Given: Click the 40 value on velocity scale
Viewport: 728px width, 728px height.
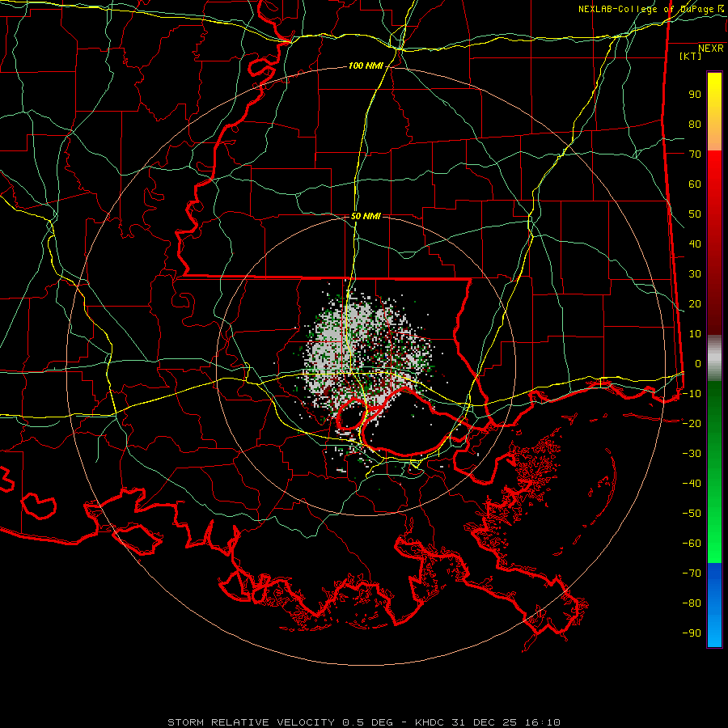Looking at the screenshot, I should pyautogui.click(x=695, y=244).
